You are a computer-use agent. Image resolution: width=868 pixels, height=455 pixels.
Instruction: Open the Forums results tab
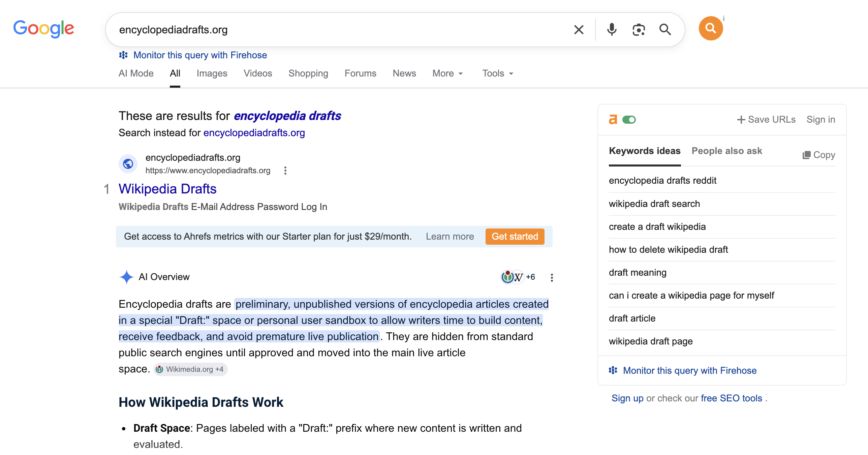click(x=360, y=73)
